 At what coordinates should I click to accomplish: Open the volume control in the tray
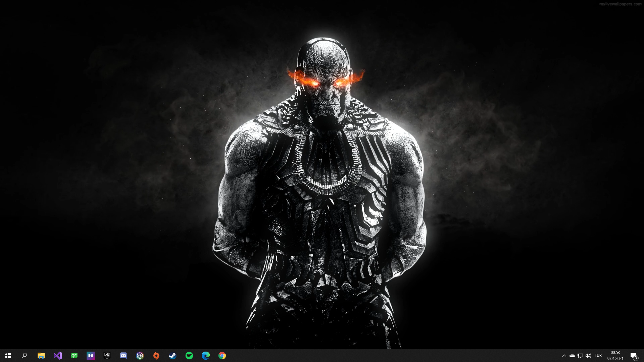tap(588, 355)
